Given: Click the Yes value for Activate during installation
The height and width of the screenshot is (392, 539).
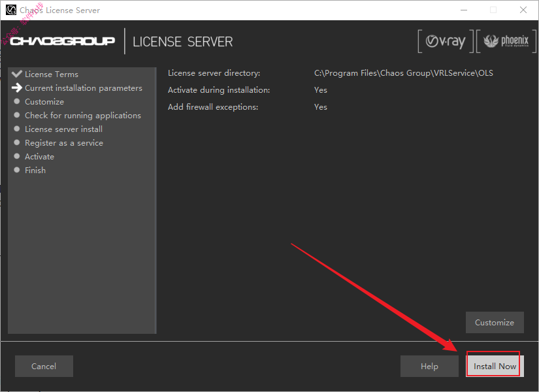Looking at the screenshot, I should tap(320, 90).
